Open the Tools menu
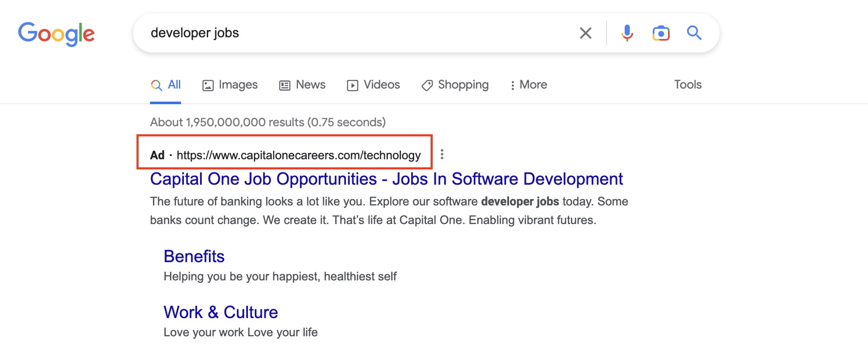The image size is (868, 360). pyautogui.click(x=687, y=85)
